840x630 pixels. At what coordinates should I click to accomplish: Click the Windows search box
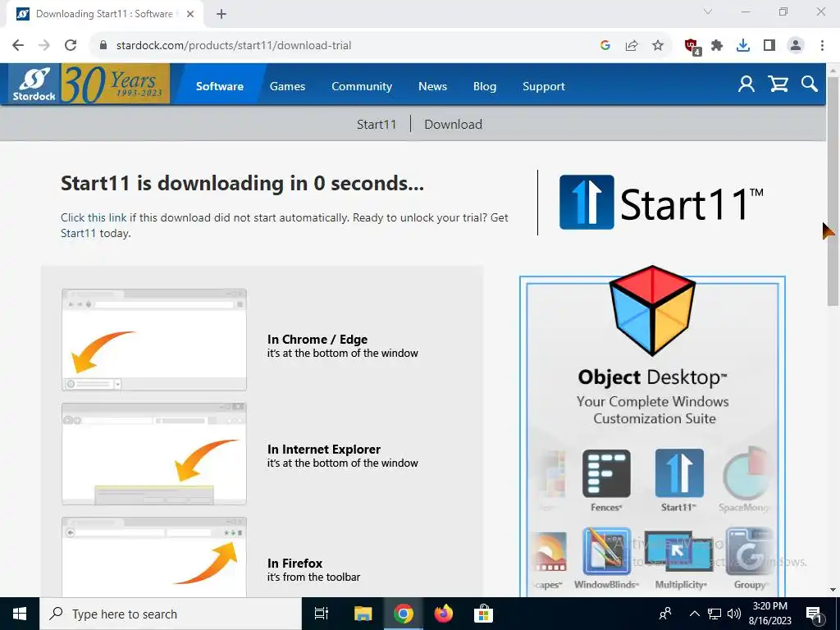tap(171, 614)
